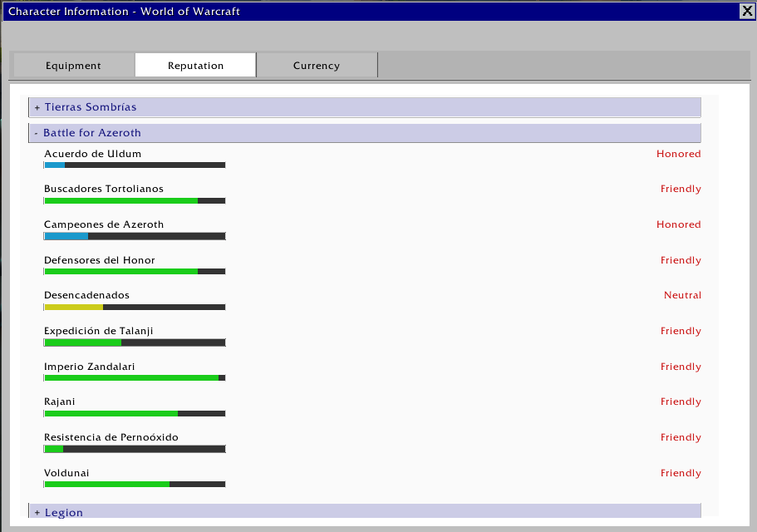Click the Honored standing for Acuerdo de Uldum
Viewport: 757px width, 532px height.
point(678,154)
